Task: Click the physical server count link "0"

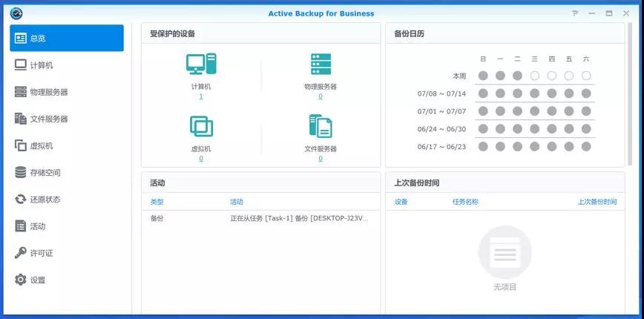Action: pos(321,96)
